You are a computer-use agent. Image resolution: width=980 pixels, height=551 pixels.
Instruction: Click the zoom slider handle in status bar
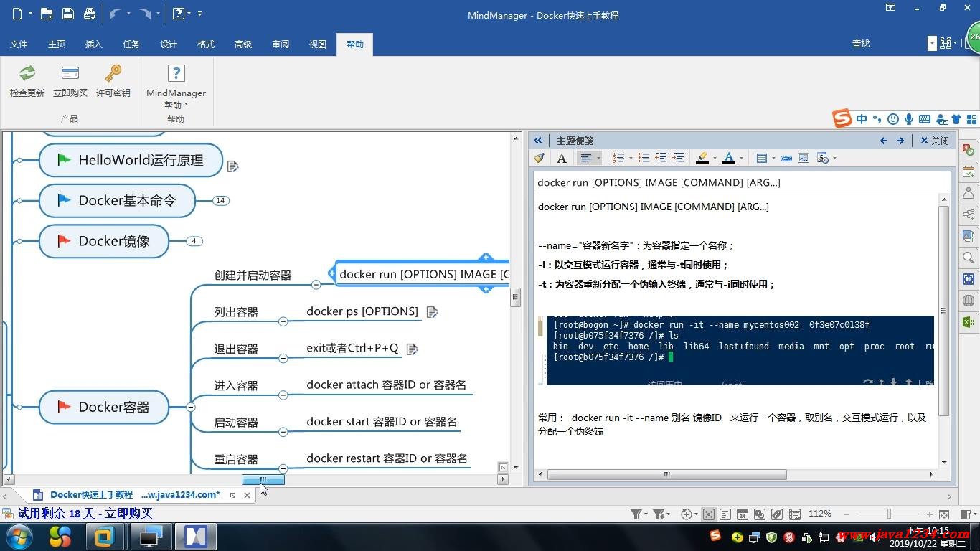(889, 514)
